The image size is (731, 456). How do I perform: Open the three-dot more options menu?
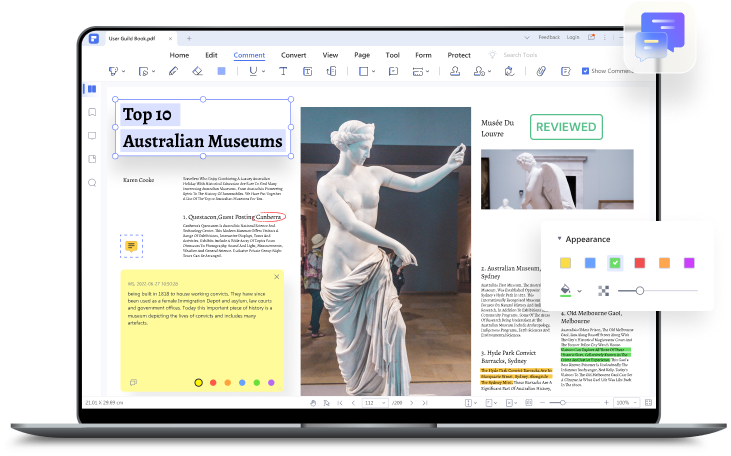[x=605, y=37]
